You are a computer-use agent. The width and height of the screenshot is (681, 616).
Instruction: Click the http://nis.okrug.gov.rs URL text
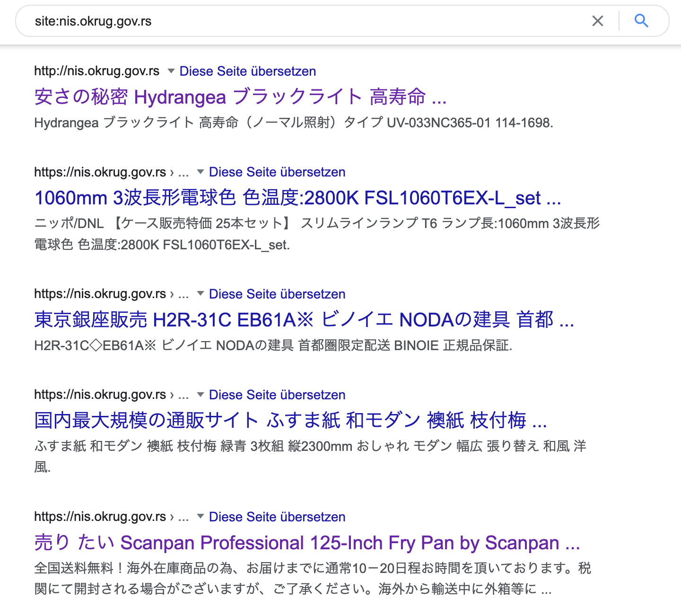(97, 71)
